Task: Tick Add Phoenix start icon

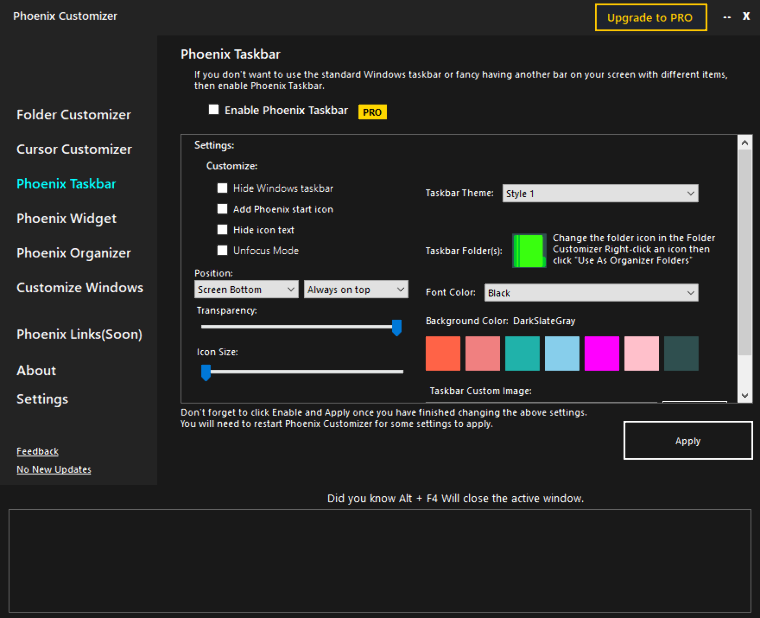Action: click(x=222, y=209)
